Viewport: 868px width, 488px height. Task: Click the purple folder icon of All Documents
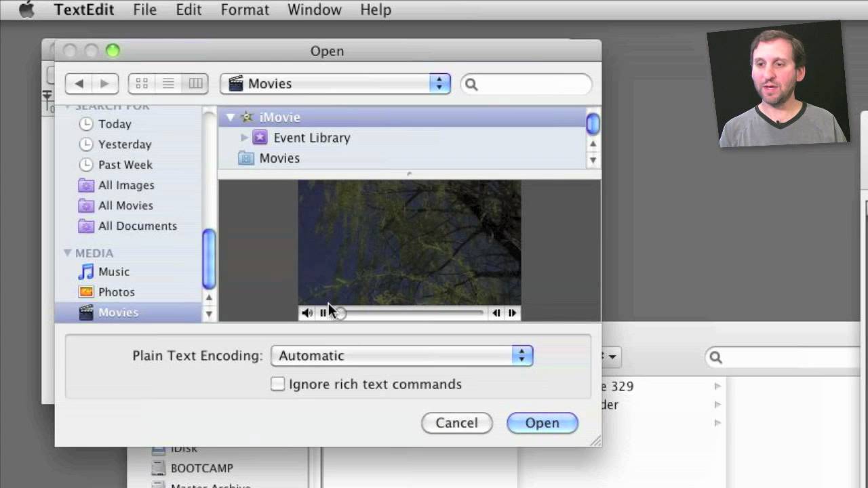point(85,226)
